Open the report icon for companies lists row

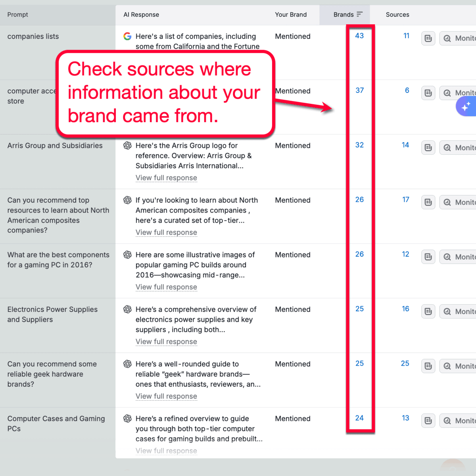428,38
